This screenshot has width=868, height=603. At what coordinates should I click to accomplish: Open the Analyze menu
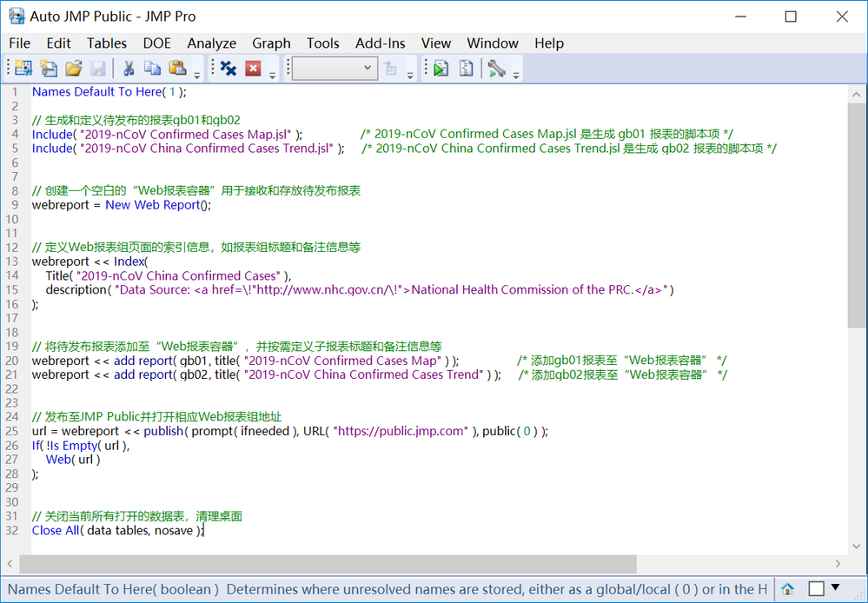pos(211,43)
